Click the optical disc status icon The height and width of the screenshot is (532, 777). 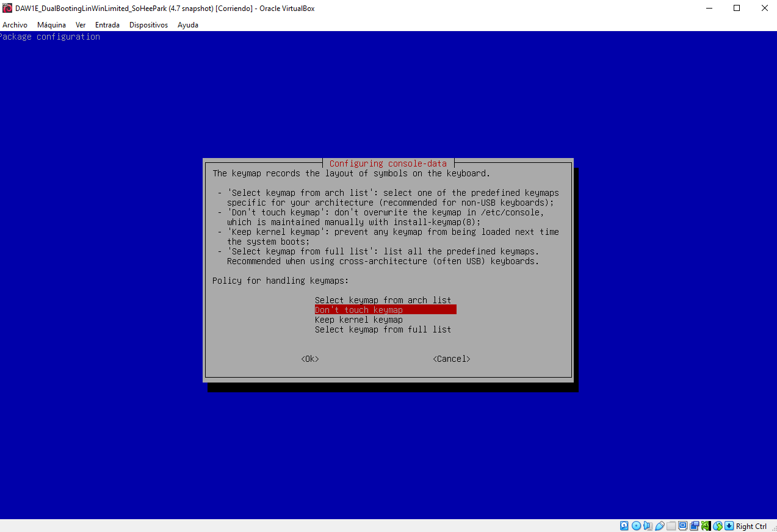pos(636,526)
